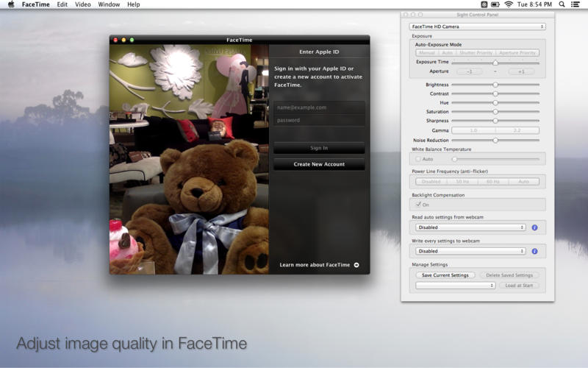Toggle the White Balance Auto checkbox

click(418, 159)
